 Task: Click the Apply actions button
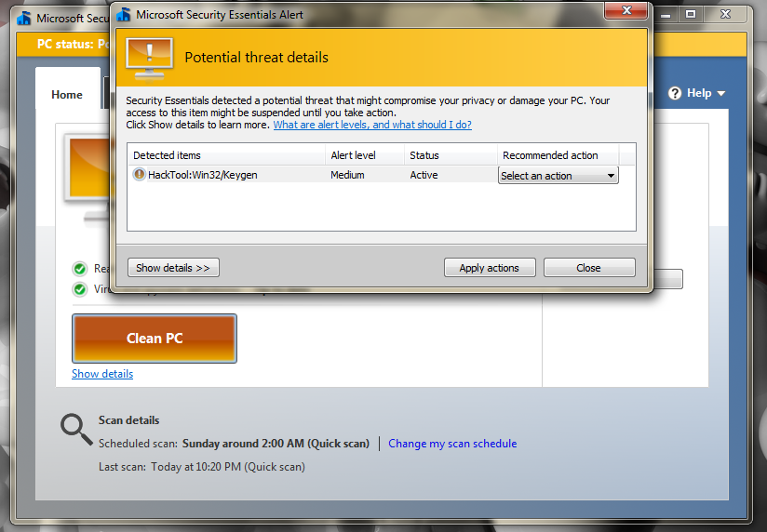[490, 268]
